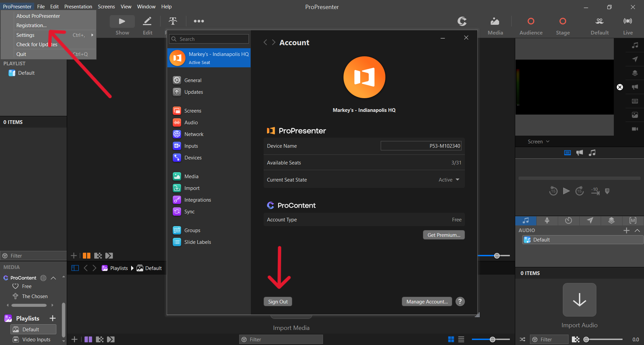Expand the Settings submenu arrow
The height and width of the screenshot is (345, 644).
click(92, 35)
